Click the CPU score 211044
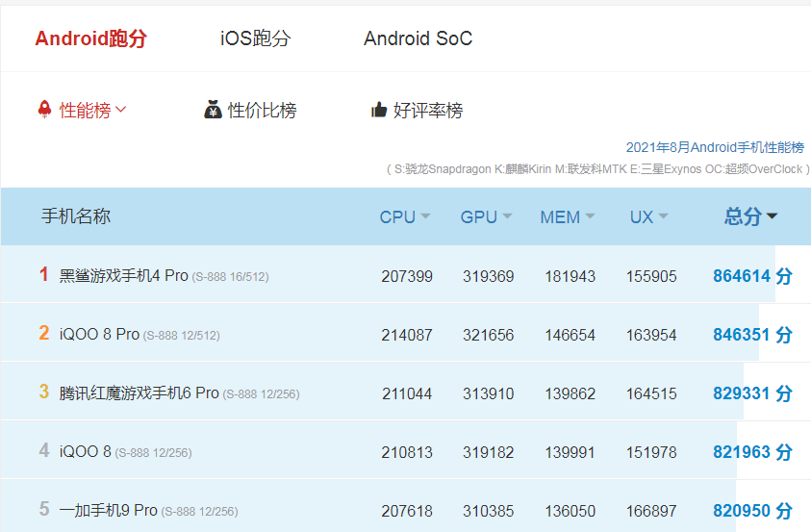Screen dimensions: 811x532 (x=407, y=394)
